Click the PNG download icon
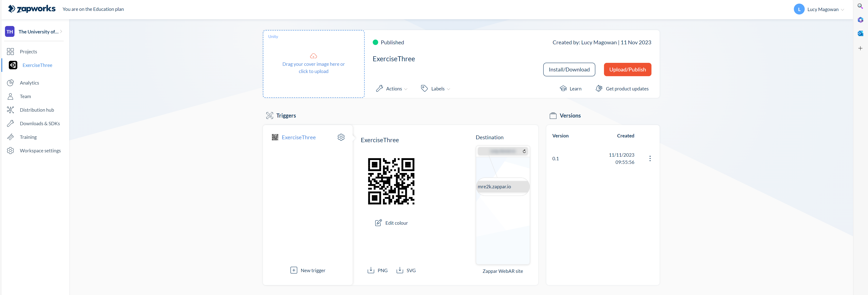The image size is (868, 295). click(371, 270)
